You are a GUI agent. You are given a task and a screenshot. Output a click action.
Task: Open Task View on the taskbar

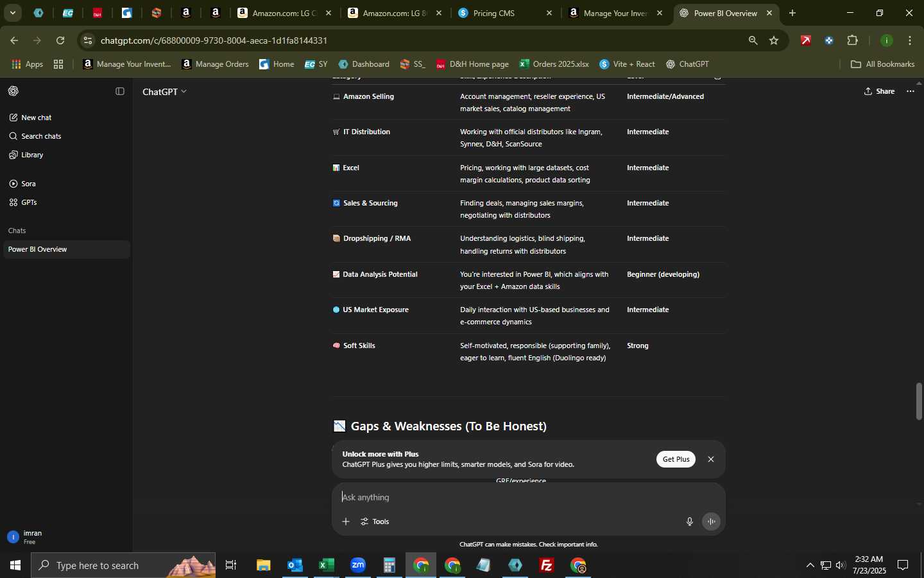(231, 565)
